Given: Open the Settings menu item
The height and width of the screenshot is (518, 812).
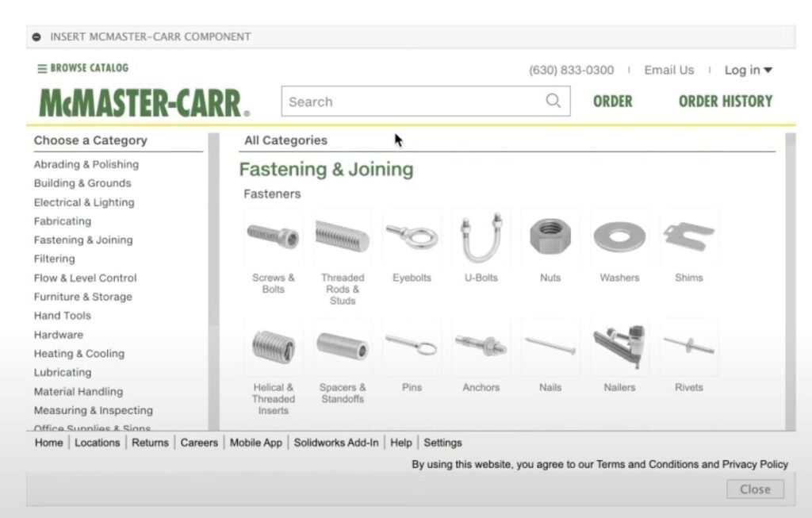Looking at the screenshot, I should tap(442, 443).
